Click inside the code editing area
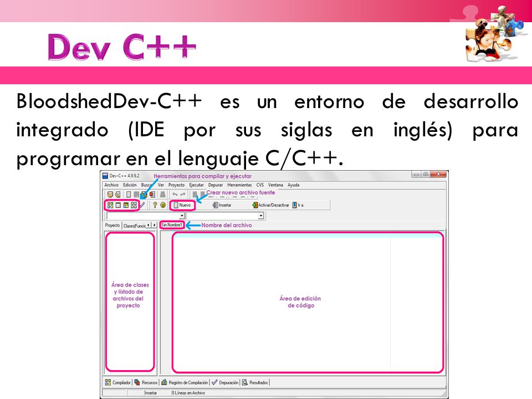This screenshot has height=399, width=532. pos(308,302)
